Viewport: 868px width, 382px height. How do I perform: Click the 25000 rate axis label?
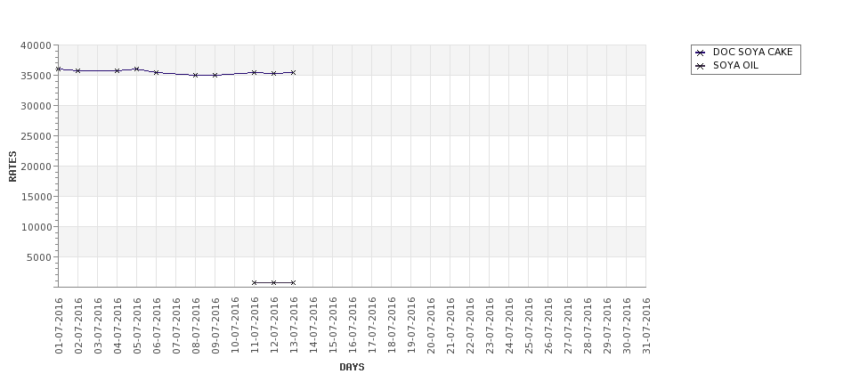36,136
